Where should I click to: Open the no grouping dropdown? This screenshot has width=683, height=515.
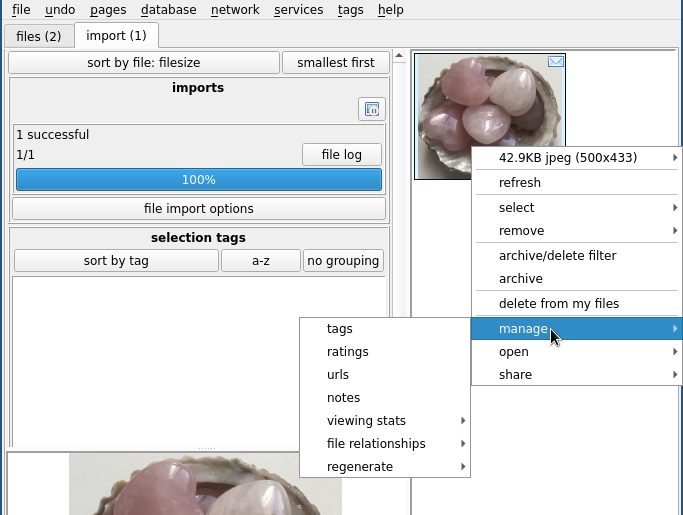(x=343, y=261)
